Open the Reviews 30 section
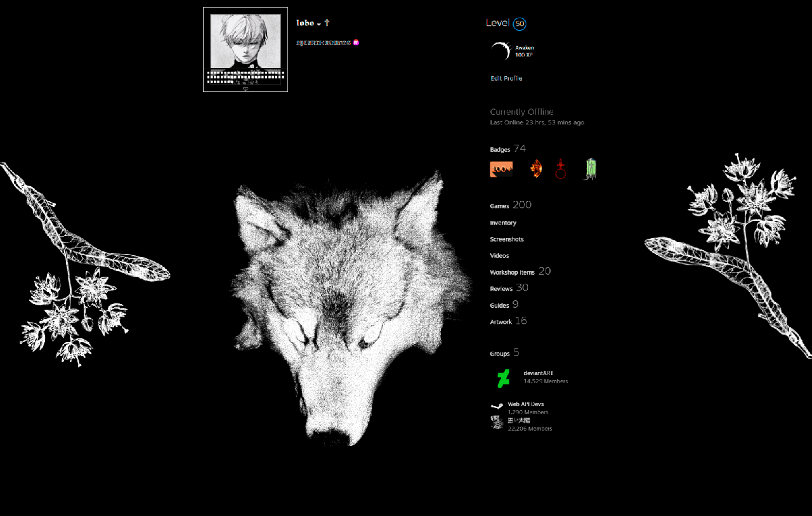Viewport: 812px width, 516px height. (x=509, y=288)
